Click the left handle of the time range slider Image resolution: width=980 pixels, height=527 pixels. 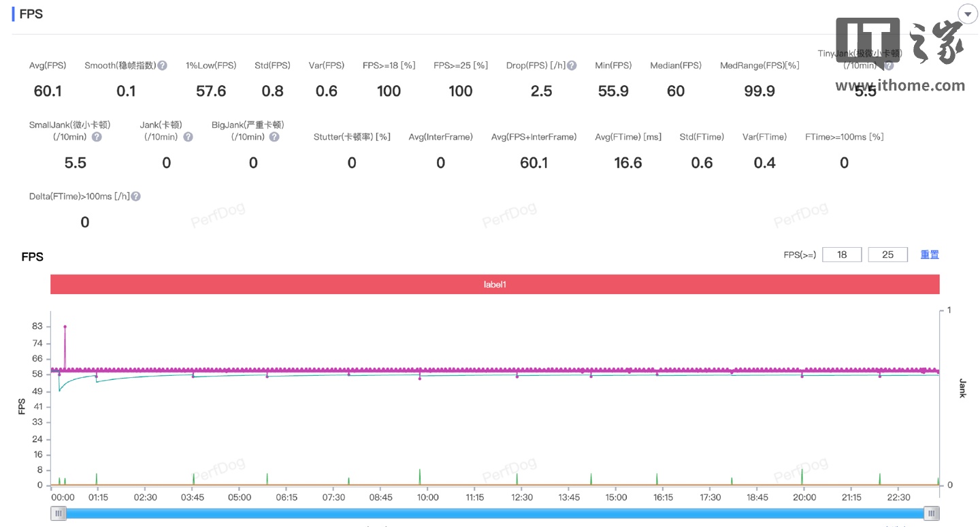[59, 513]
